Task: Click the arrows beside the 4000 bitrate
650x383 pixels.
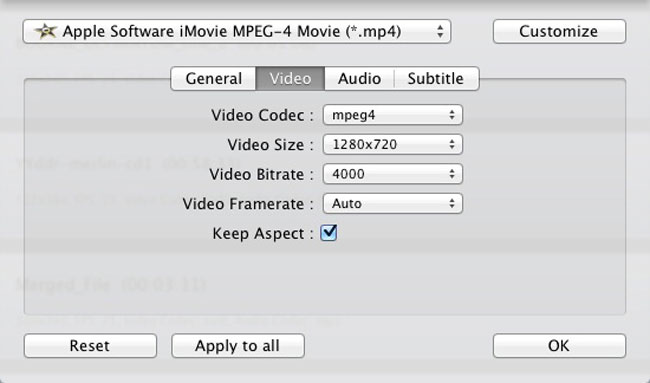Action: (x=452, y=174)
